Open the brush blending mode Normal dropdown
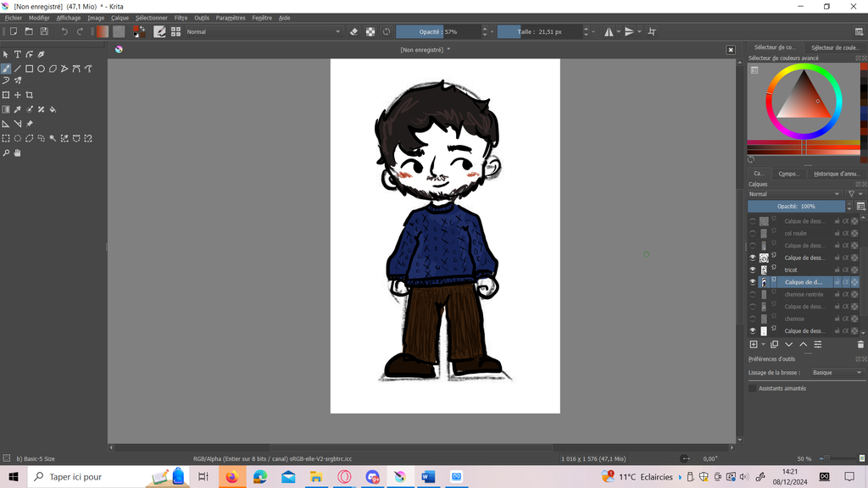Viewport: 868px width, 488px height. pos(261,32)
